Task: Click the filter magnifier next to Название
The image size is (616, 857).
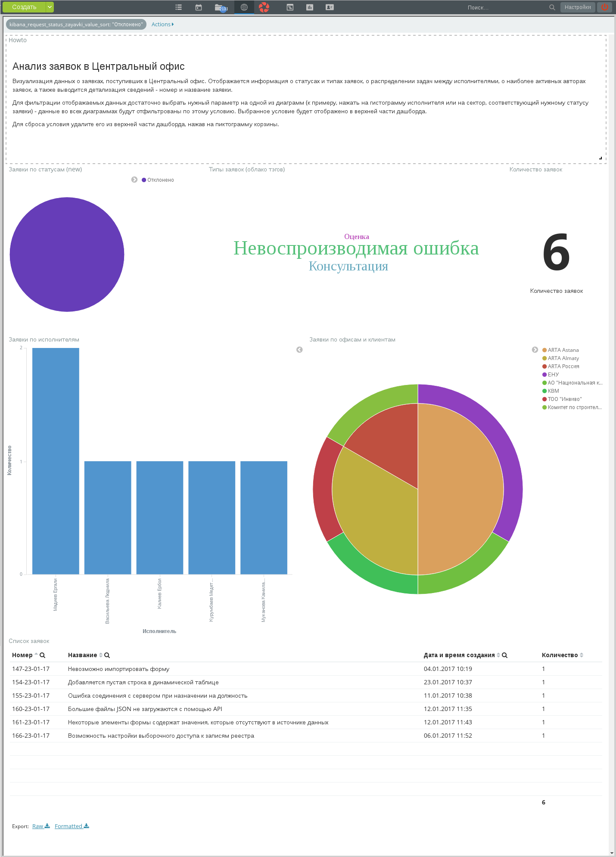Action: [x=107, y=655]
